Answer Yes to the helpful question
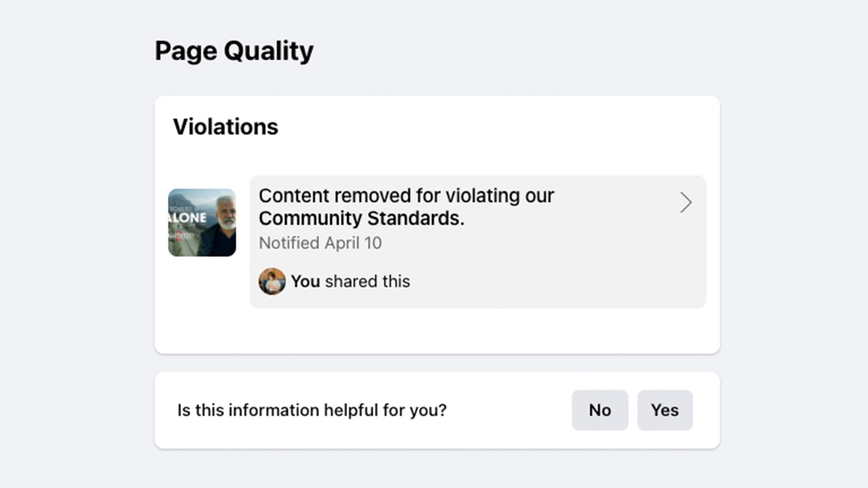This screenshot has width=868, height=488. tap(665, 410)
